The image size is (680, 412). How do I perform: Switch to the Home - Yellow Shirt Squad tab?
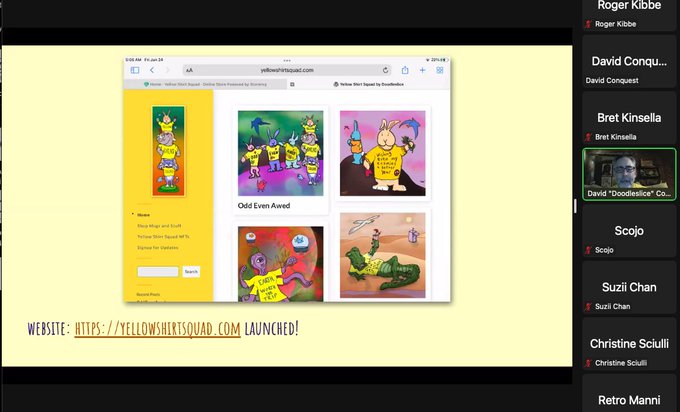coord(205,84)
